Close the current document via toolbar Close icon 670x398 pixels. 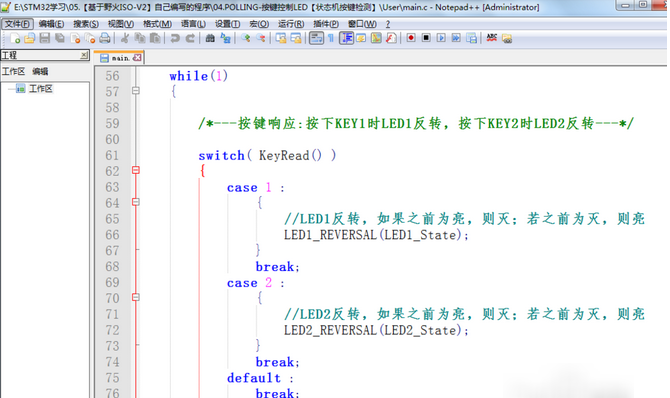(x=75, y=38)
